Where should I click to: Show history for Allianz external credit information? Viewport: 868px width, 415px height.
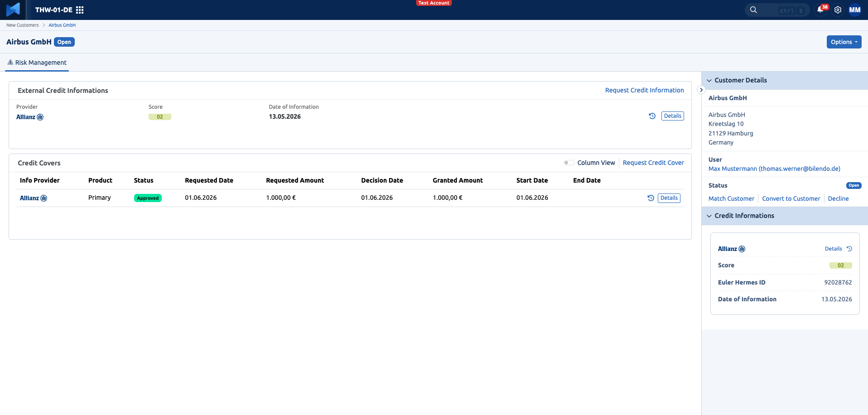(x=652, y=116)
